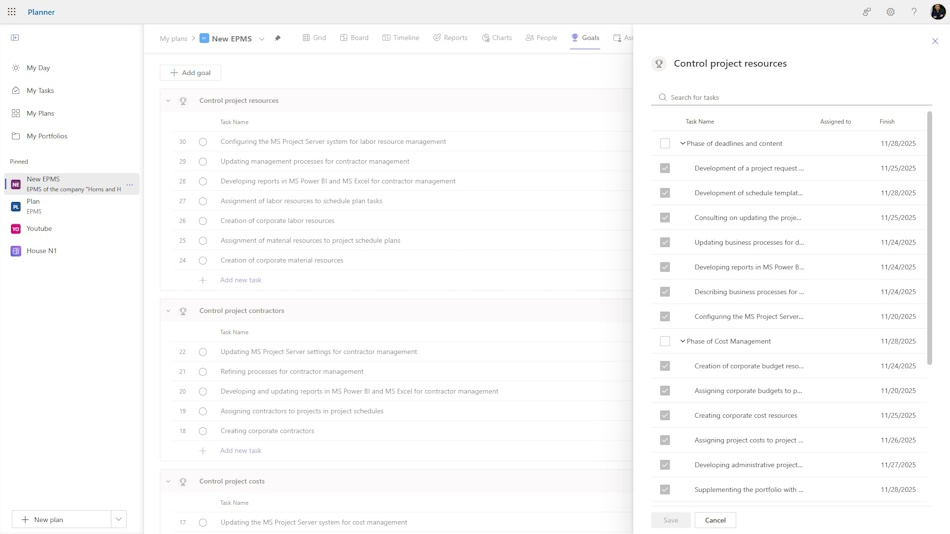Switch to the Grid tab
Viewport: 950px width, 534px height.
click(314, 38)
